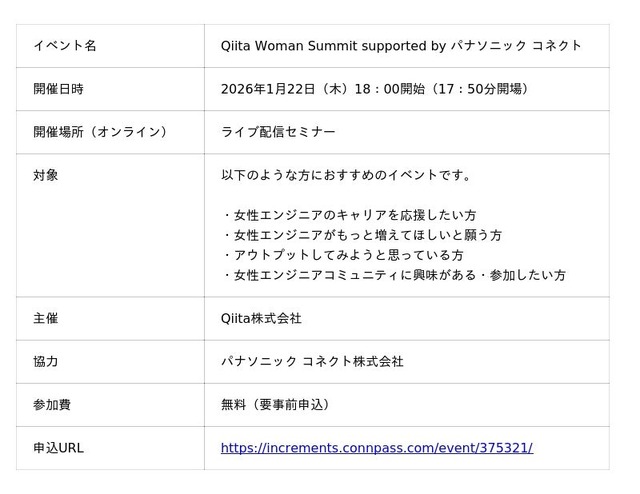Image resolution: width=640 pixels, height=494 pixels.
Task: Click the 開催日時 label cell
Action: click(x=58, y=89)
